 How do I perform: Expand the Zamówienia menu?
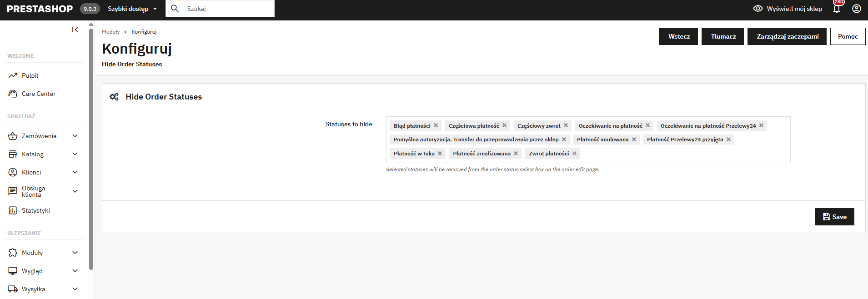(75, 136)
